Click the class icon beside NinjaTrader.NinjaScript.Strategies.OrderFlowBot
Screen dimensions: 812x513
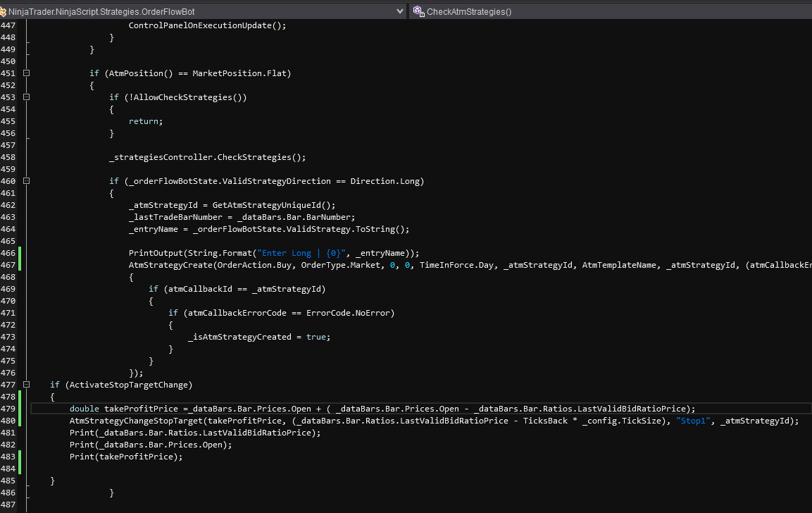pos(3,11)
